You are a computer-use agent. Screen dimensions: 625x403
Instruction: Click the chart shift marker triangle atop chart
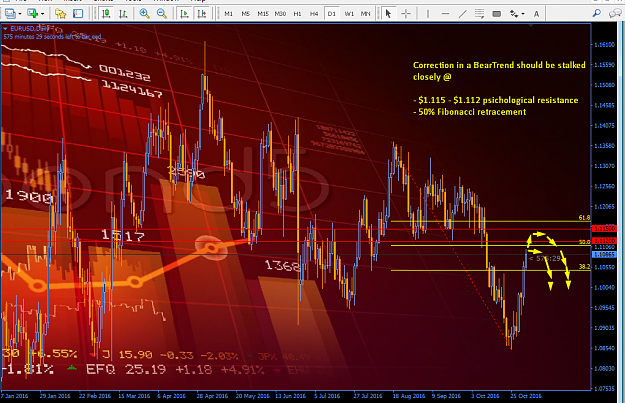click(531, 26)
